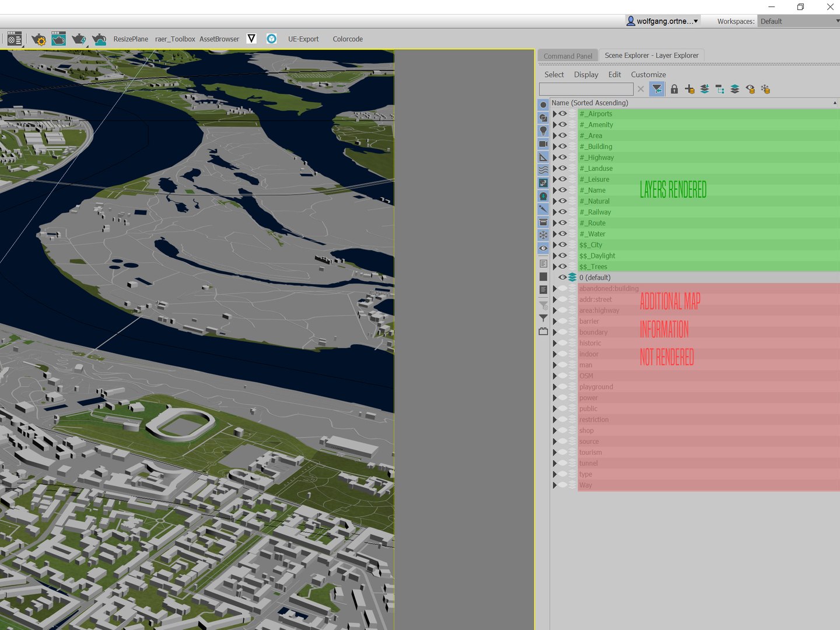Screen dimensions: 840x630
Task: Expand the #_Landuse layer
Action: point(555,169)
